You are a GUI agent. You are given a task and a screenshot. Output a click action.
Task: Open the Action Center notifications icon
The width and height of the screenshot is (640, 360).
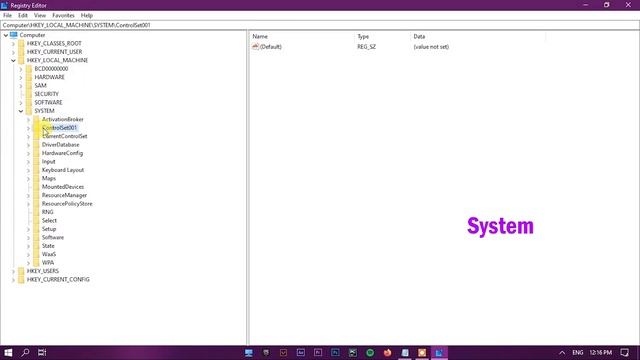[x=624, y=353]
